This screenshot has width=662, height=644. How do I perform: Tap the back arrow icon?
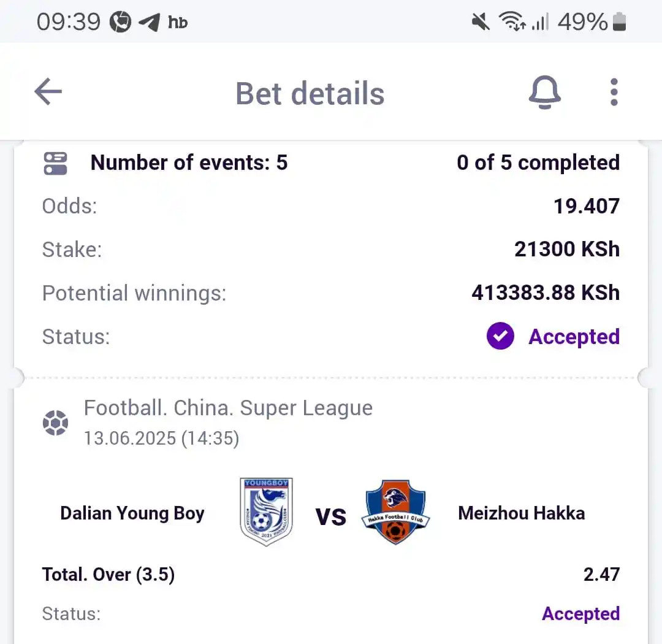tap(48, 91)
